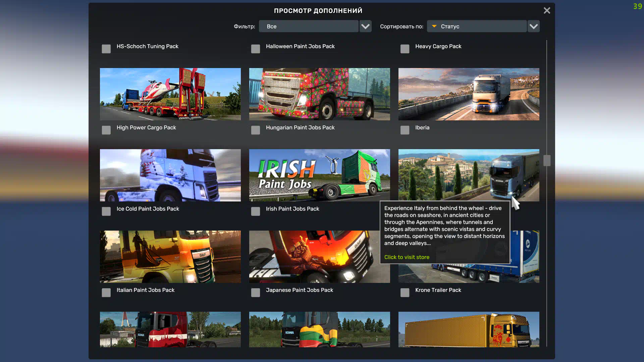Click the Krone Trailer Pack label
The image size is (644, 362).
(x=438, y=290)
